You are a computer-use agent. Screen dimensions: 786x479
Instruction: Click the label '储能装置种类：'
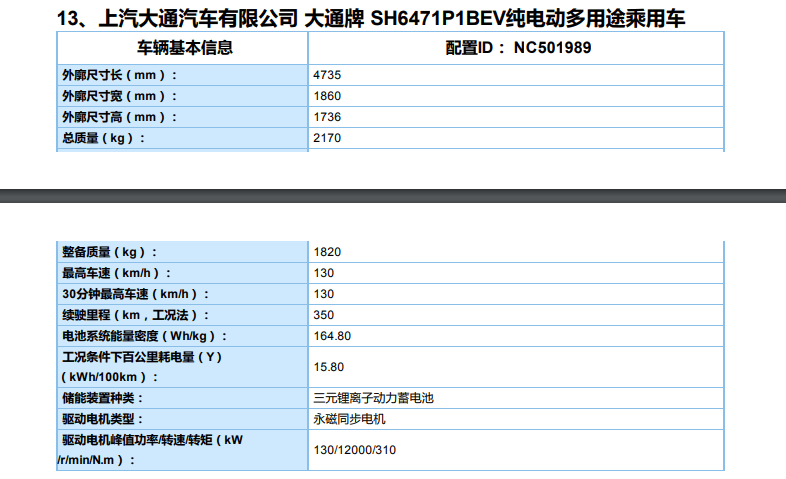click(103, 398)
